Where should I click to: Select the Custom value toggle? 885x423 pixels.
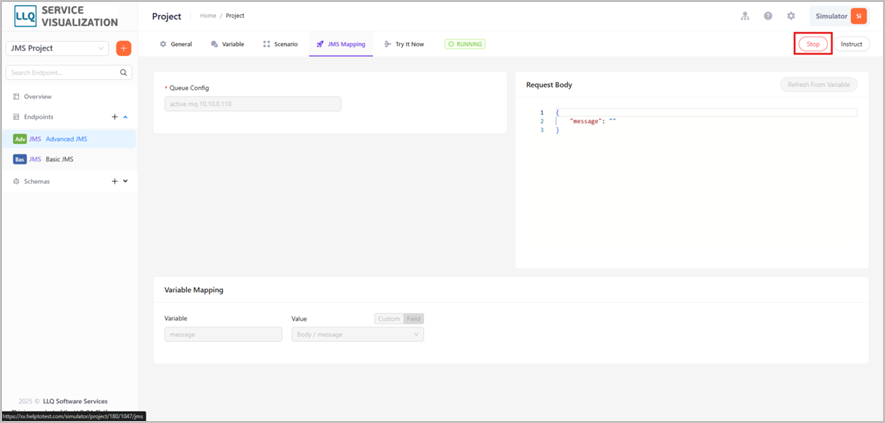point(389,319)
